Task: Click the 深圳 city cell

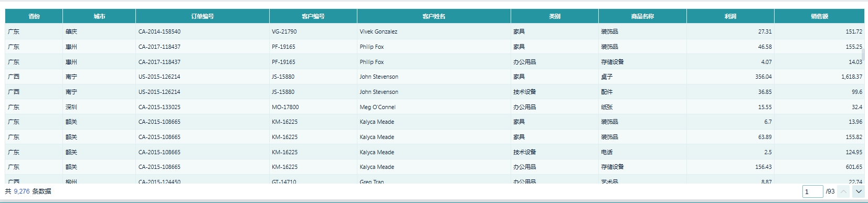Action: click(99, 107)
